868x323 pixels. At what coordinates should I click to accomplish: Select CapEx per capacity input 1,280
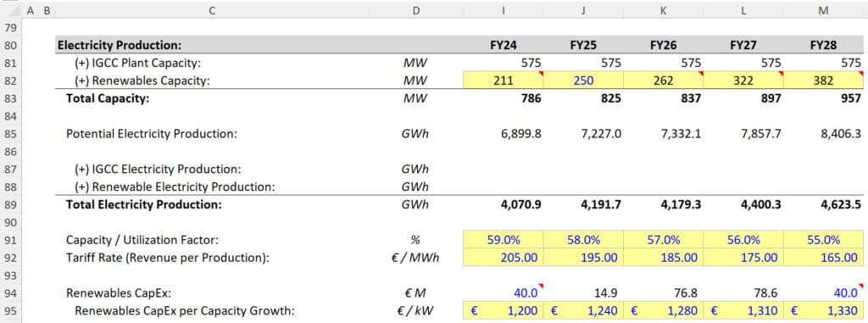663,311
